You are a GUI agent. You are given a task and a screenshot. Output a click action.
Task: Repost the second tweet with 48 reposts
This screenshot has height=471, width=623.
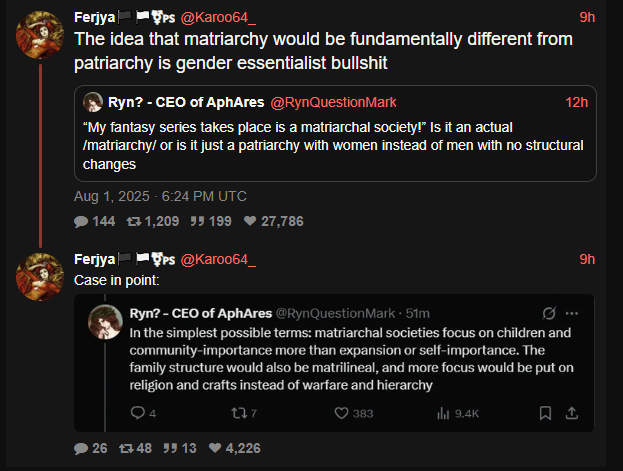click(126, 448)
